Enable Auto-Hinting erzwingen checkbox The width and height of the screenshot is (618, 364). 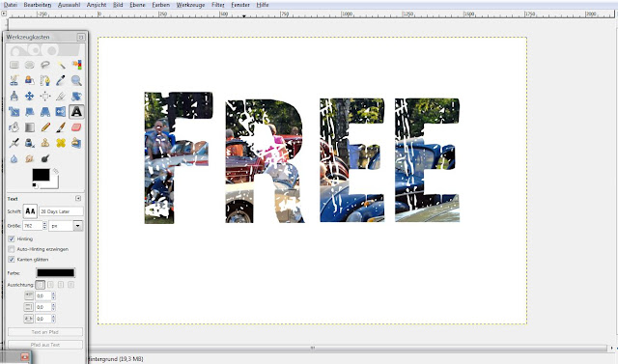coord(12,249)
